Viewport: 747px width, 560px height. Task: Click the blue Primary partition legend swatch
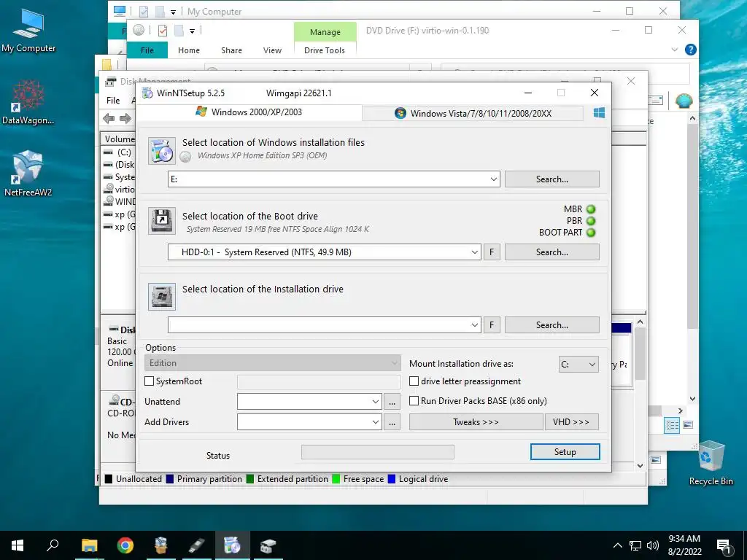pyautogui.click(x=169, y=479)
